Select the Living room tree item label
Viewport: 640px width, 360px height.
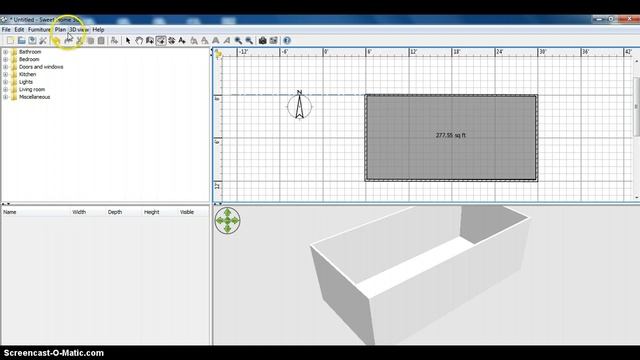click(32, 89)
